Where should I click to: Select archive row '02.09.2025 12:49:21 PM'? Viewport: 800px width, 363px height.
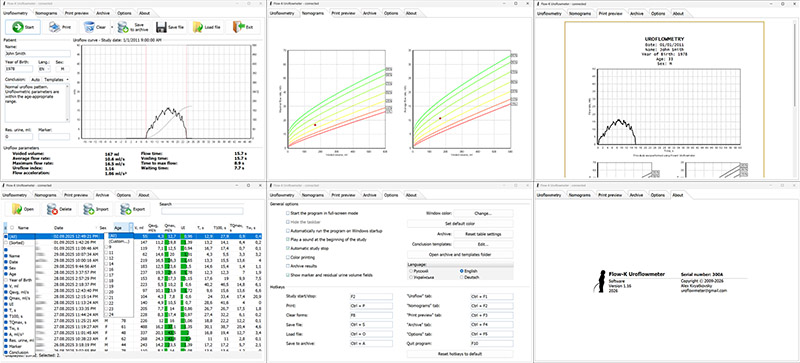(x=133, y=236)
